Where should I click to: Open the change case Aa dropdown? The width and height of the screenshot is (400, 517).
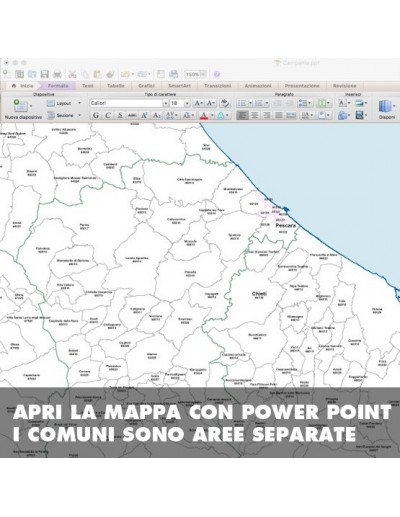pyautogui.click(x=188, y=115)
